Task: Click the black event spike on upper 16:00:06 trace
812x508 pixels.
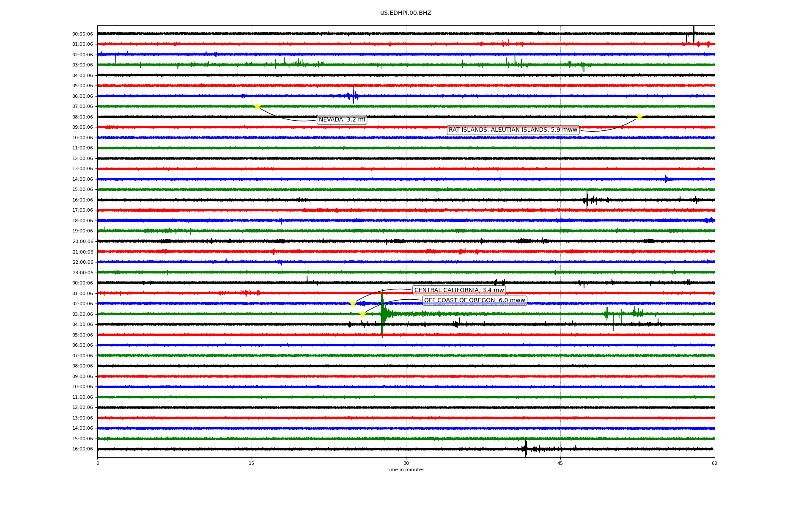Action: point(587,199)
